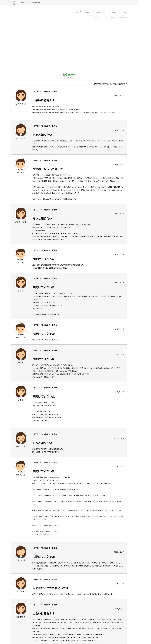Image resolution: width=151 pixels, height=644 pixels.
Task: Click 今聞けてよかった title in M I's review
Action: pos(44,359)
